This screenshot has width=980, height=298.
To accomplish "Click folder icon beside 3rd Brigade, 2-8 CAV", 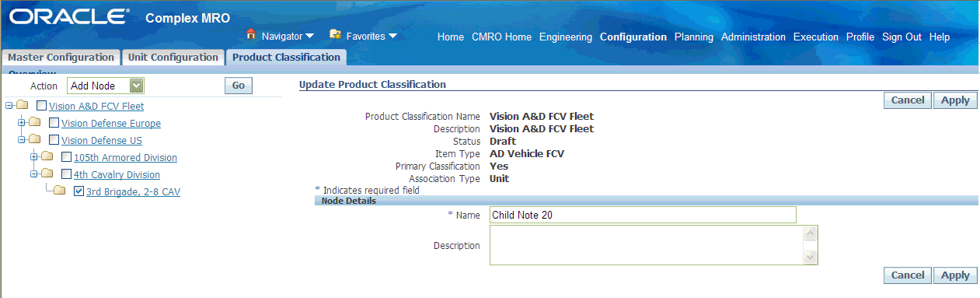I will tap(60, 191).
